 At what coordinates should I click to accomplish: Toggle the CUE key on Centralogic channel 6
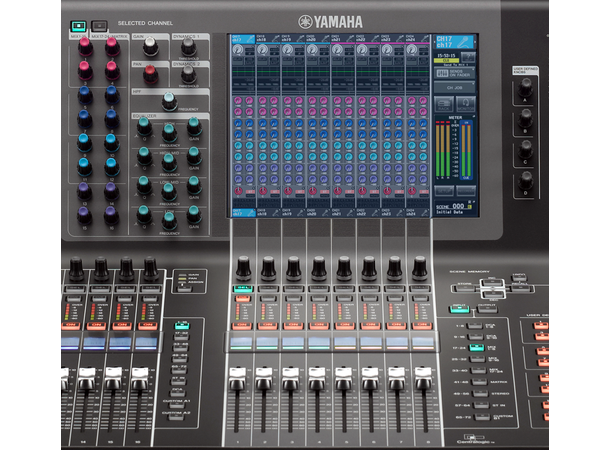[x=369, y=299]
